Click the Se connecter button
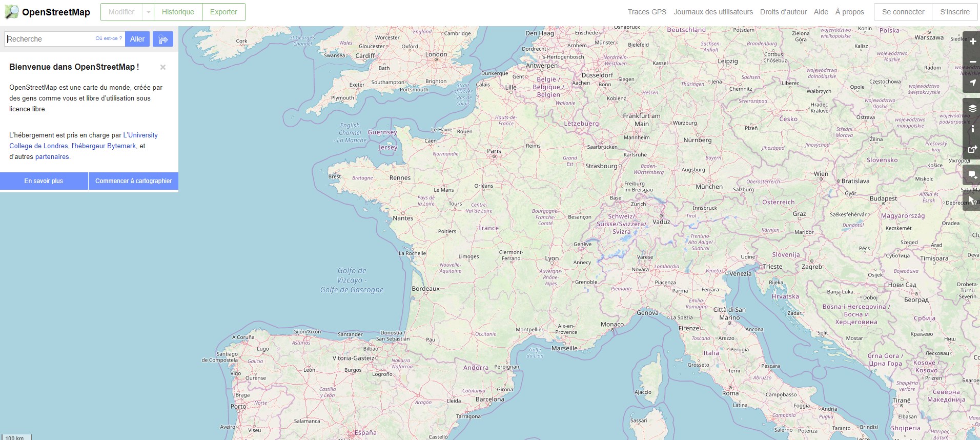Screen dimensions: 980x440 coord(903,12)
